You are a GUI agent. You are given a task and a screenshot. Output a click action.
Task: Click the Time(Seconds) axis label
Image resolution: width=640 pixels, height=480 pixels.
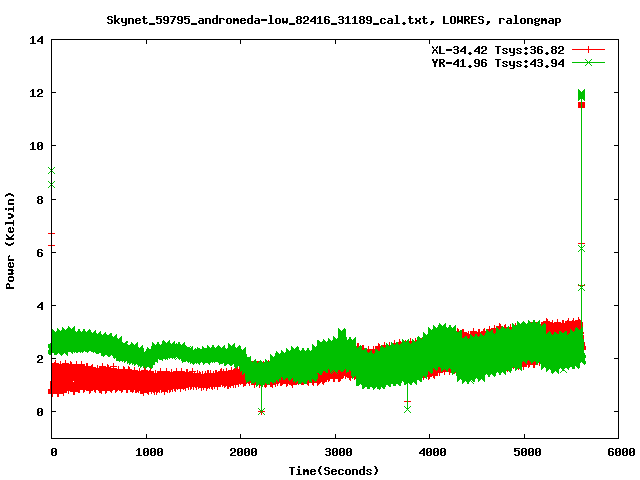coord(333,471)
